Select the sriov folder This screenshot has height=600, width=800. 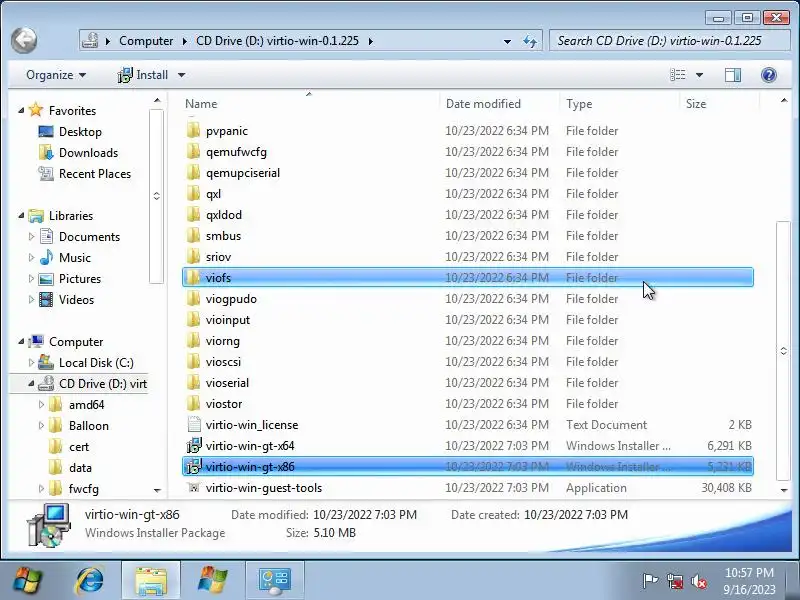point(218,256)
